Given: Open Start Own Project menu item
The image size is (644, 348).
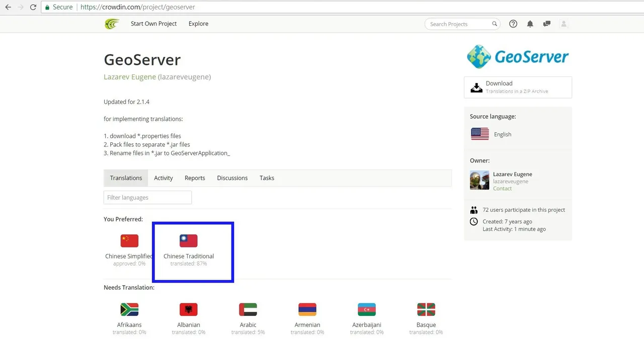Looking at the screenshot, I should 153,24.
